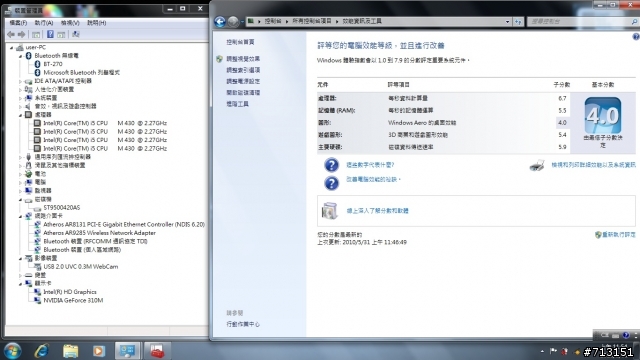Select Atheros AR8131 PCI-E Gigabit Ethernet Controller
Image resolution: width=640 pixels, height=360 pixels.
[124, 224]
